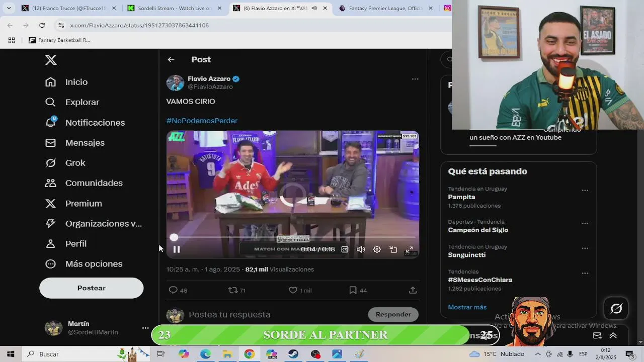Open Flavio Azzaro profile avatar
Image resolution: width=644 pixels, height=362 pixels.
coord(175,83)
